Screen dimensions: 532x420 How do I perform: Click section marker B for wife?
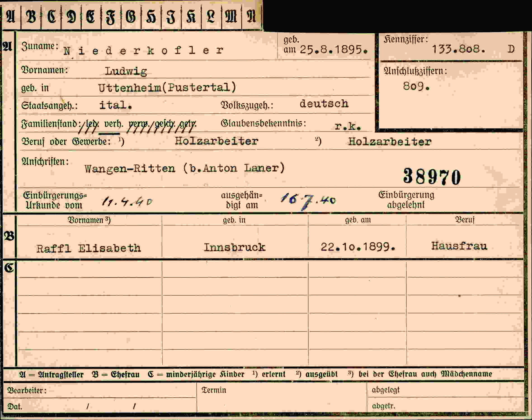[9, 236]
